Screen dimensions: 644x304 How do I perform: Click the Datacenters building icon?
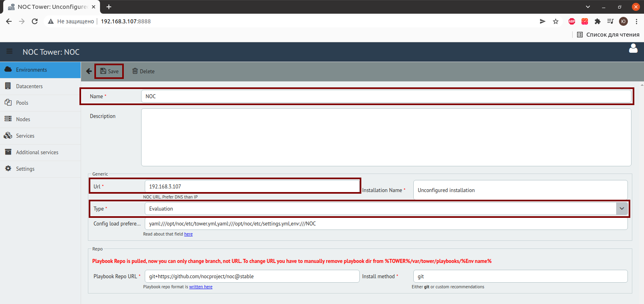(x=8, y=86)
